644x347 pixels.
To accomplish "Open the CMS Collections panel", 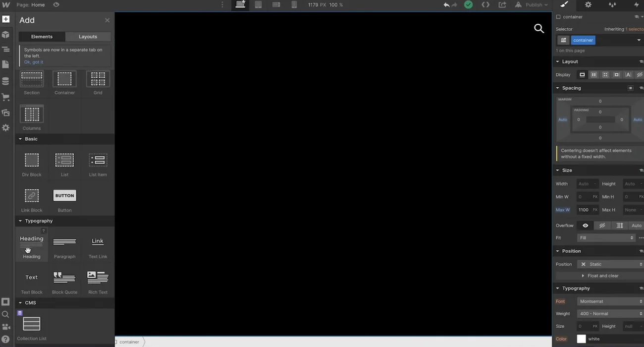I will 6,81.
